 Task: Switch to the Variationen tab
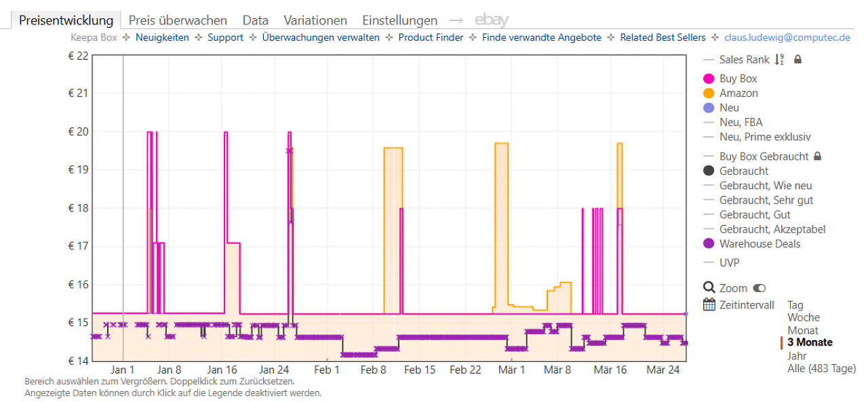(315, 20)
